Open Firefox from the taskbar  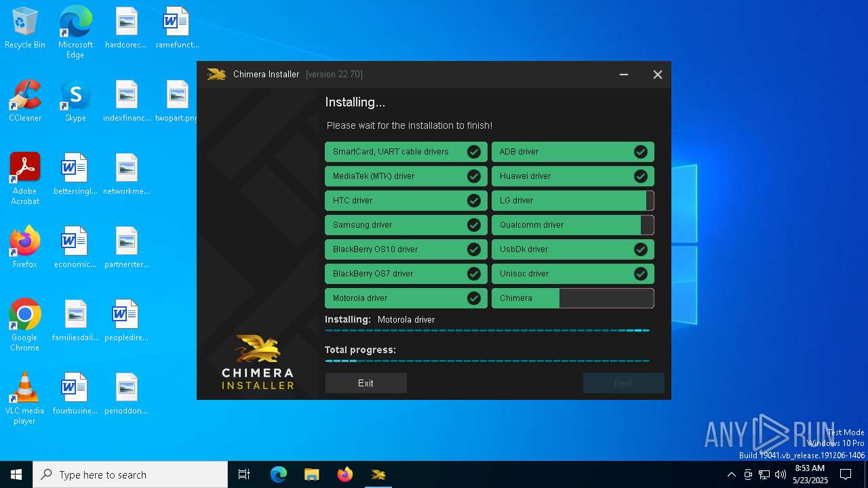[x=345, y=474]
